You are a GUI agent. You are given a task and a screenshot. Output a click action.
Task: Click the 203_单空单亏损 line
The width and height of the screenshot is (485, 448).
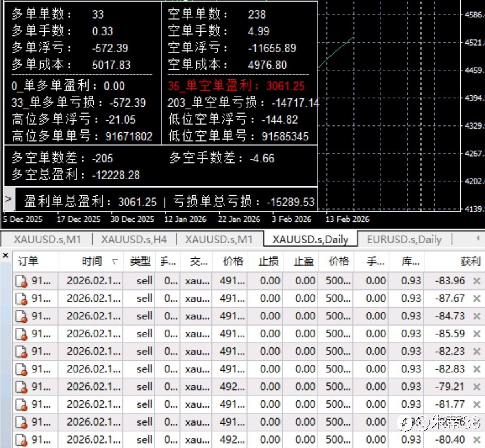coord(244,103)
